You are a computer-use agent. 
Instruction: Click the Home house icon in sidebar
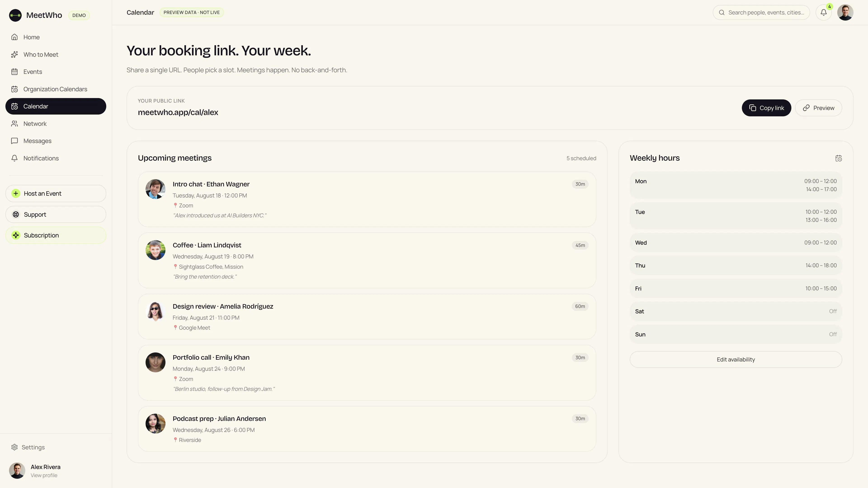[14, 37]
